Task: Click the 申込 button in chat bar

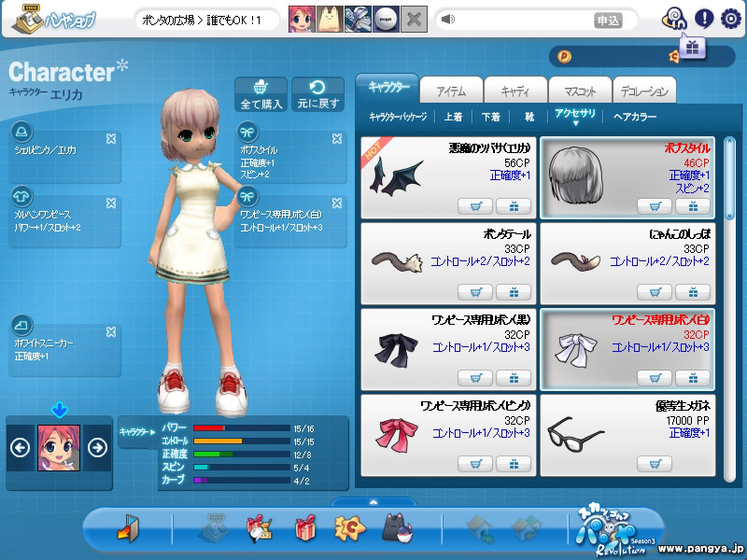Action: (x=608, y=21)
